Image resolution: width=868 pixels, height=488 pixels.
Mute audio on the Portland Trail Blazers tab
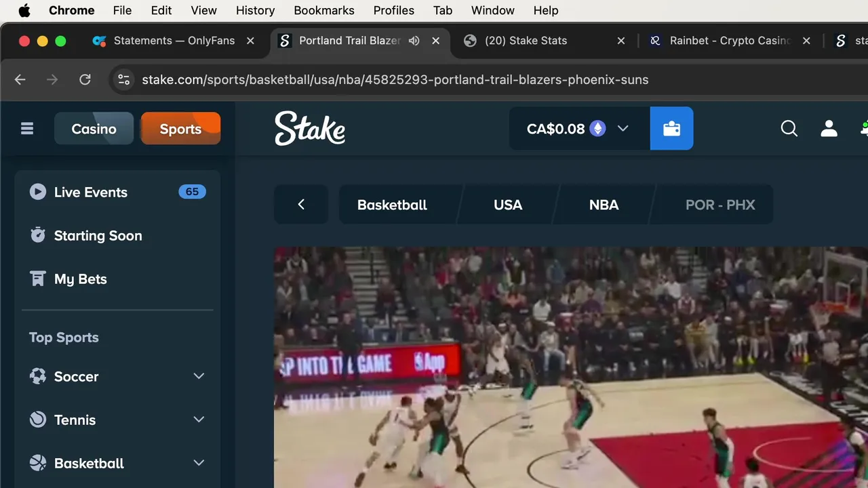[414, 41]
